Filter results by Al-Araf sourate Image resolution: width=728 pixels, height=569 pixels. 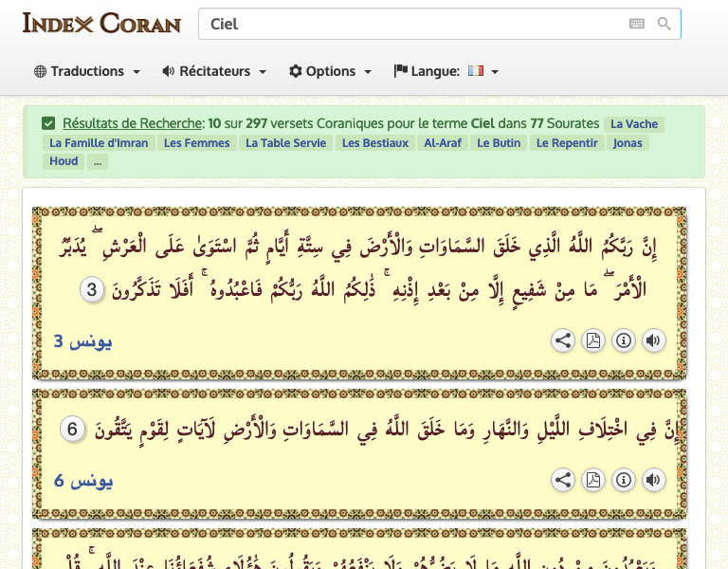[443, 143]
